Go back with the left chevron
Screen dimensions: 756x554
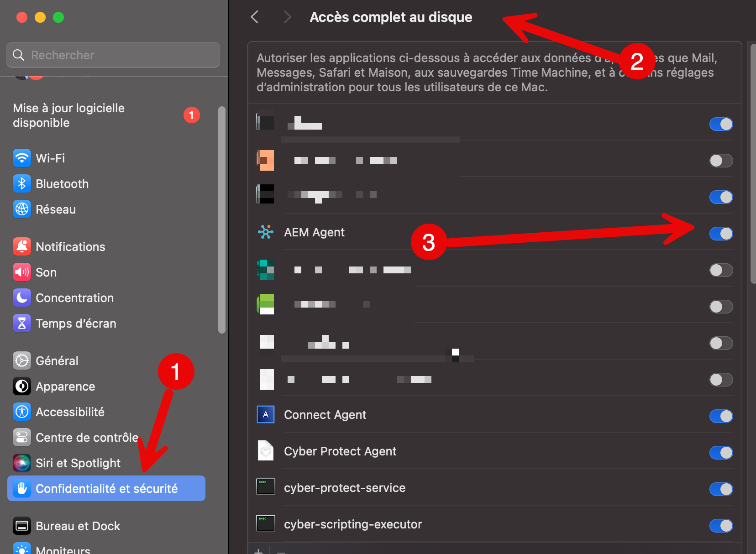click(255, 17)
